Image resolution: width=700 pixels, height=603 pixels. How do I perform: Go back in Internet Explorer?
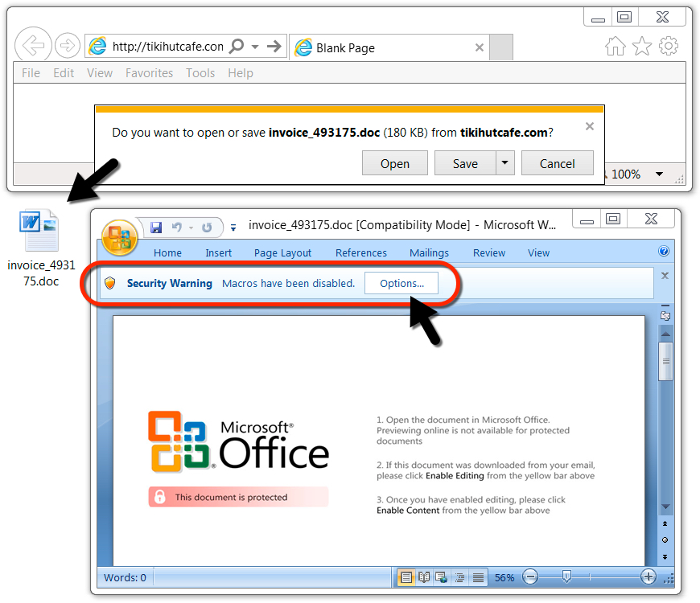click(x=33, y=44)
